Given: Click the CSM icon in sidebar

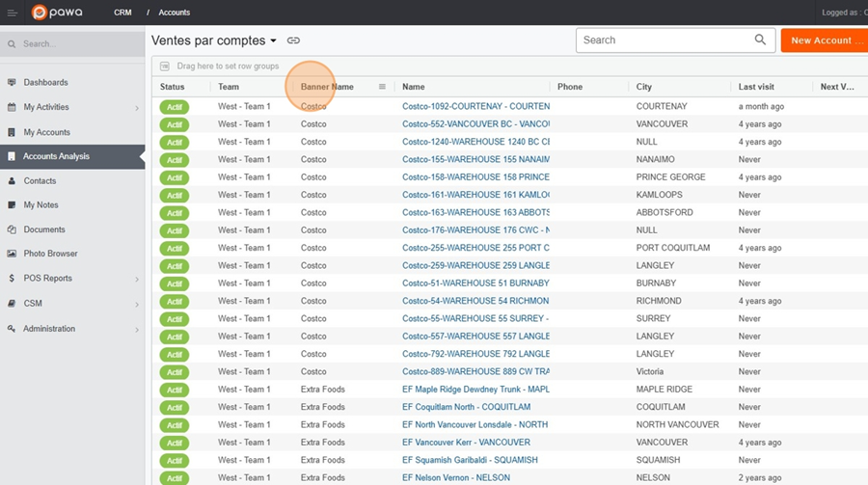Looking at the screenshot, I should point(12,304).
